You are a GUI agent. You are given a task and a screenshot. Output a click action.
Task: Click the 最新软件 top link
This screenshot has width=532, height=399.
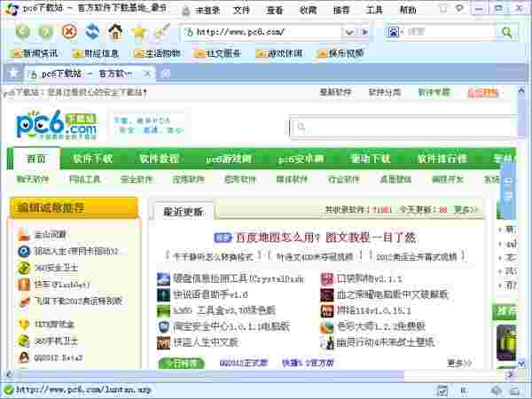click(x=335, y=92)
